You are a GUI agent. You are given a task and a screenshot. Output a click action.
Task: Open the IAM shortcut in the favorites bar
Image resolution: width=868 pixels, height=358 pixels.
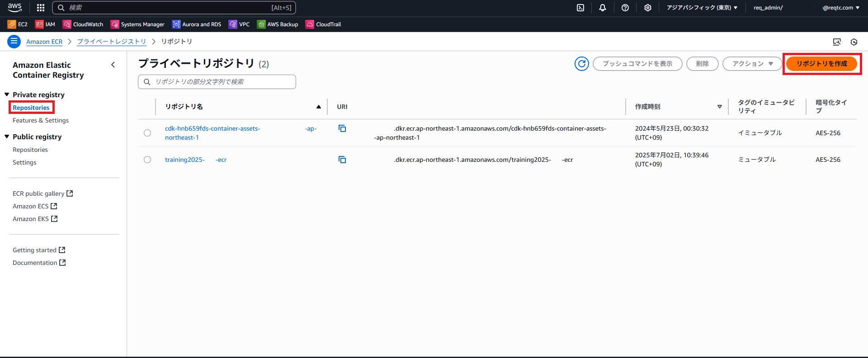45,24
